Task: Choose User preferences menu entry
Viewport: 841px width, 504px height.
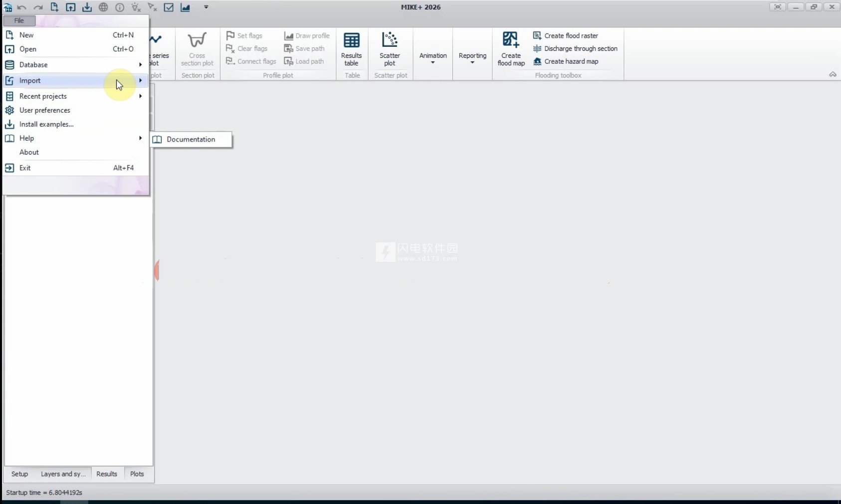Action: tap(44, 110)
